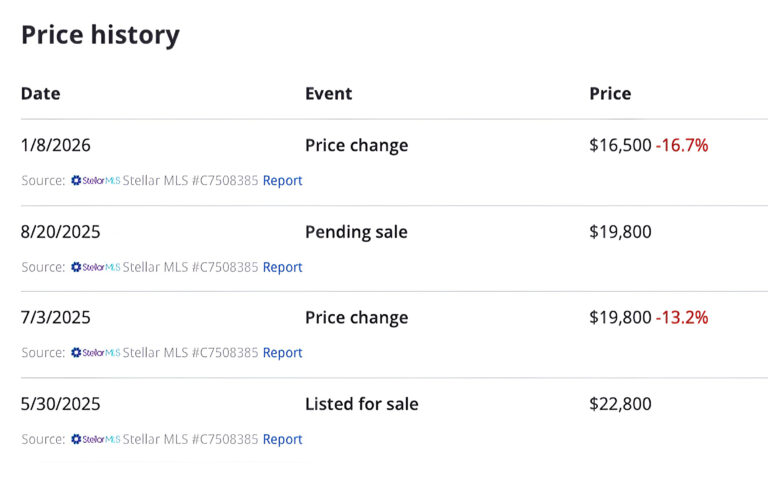768x487 pixels.
Task: Click the -16.7% price drop indicator
Action: [682, 145]
